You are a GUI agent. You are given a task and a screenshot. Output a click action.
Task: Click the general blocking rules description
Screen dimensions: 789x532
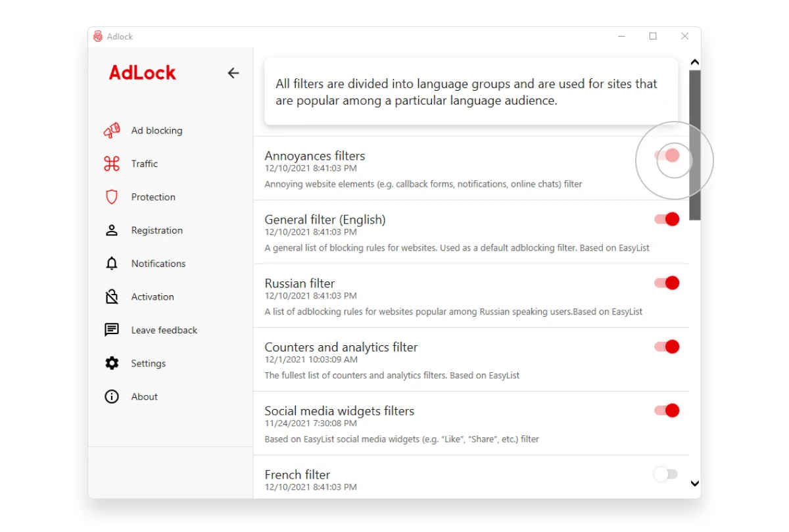point(457,248)
